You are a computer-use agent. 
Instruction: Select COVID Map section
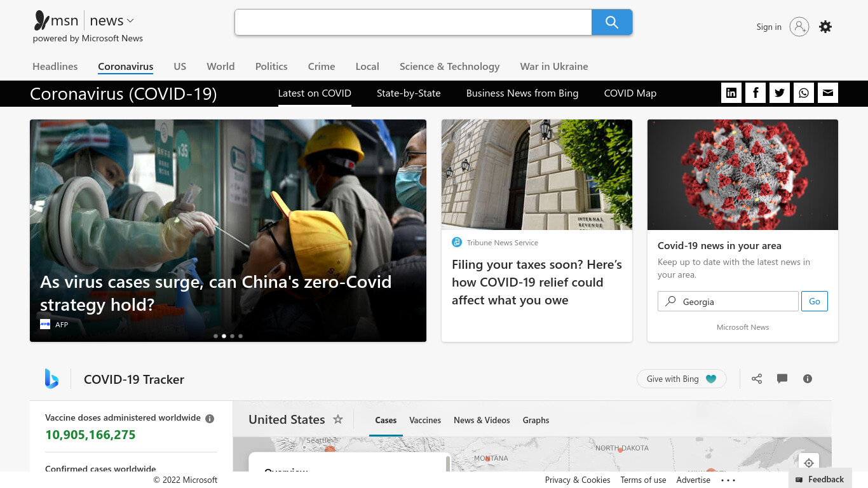[x=630, y=93]
